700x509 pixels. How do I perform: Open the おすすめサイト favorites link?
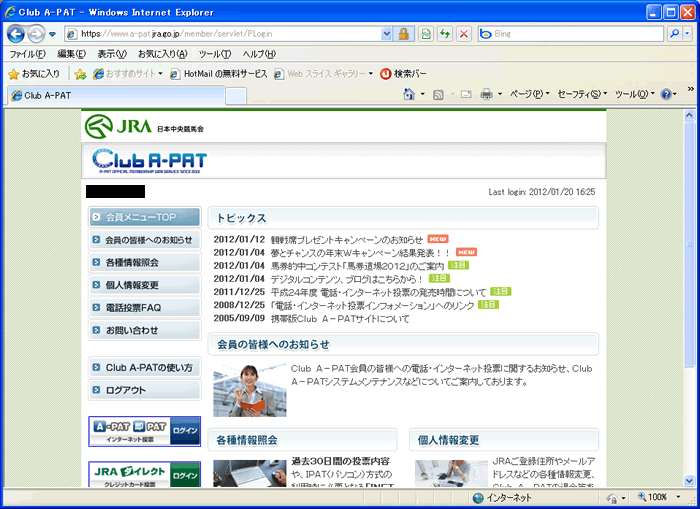pyautogui.click(x=128, y=74)
